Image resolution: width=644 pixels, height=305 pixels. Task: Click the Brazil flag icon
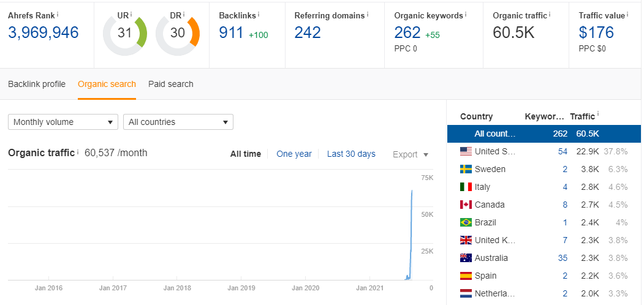(466, 222)
